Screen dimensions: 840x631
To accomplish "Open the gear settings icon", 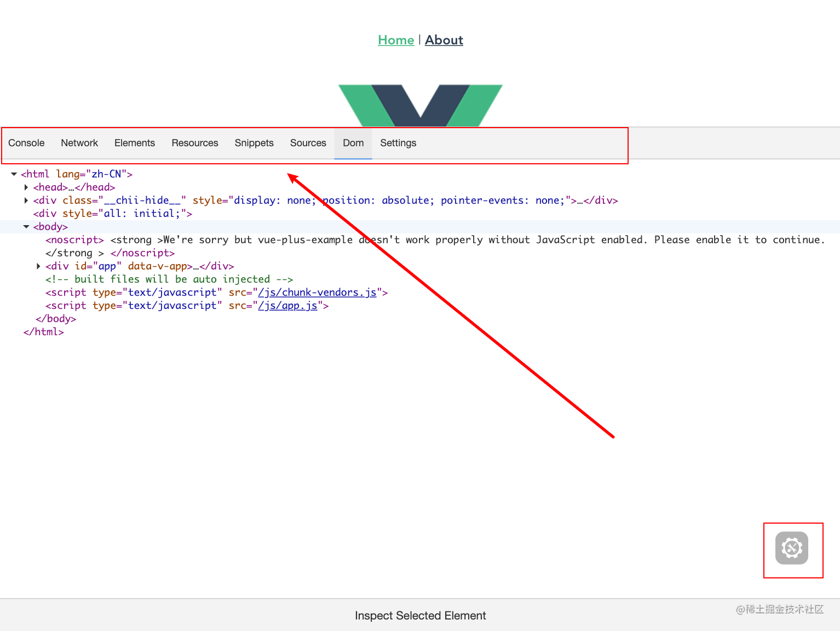I will [x=792, y=548].
